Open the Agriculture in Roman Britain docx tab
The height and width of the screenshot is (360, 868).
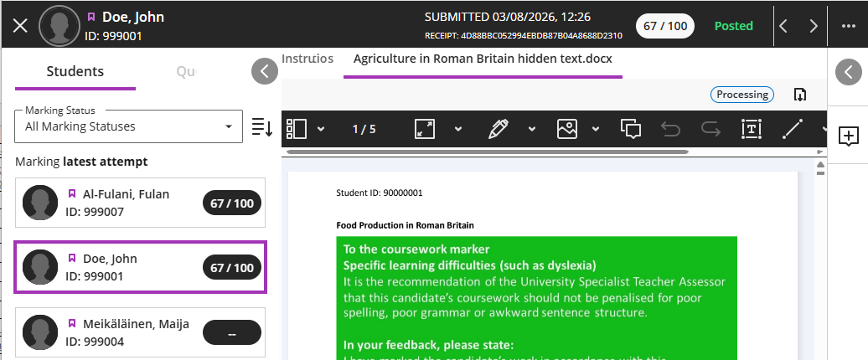[x=483, y=59]
